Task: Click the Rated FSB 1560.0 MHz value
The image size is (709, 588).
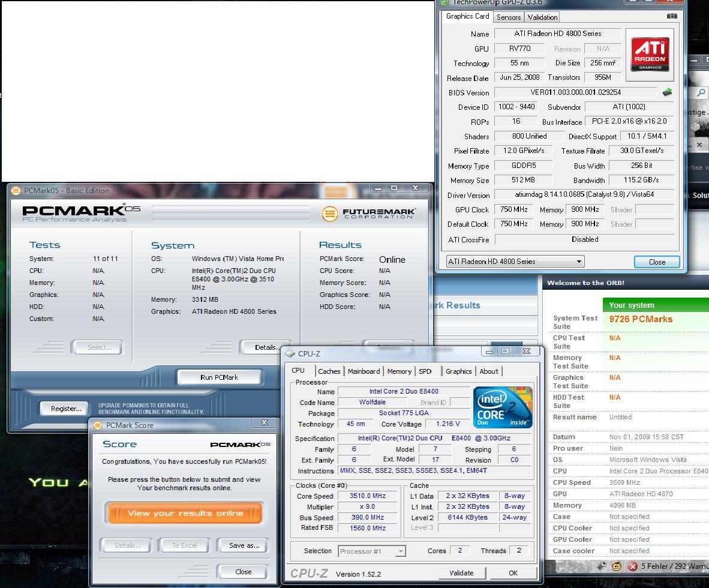Action: (x=368, y=528)
